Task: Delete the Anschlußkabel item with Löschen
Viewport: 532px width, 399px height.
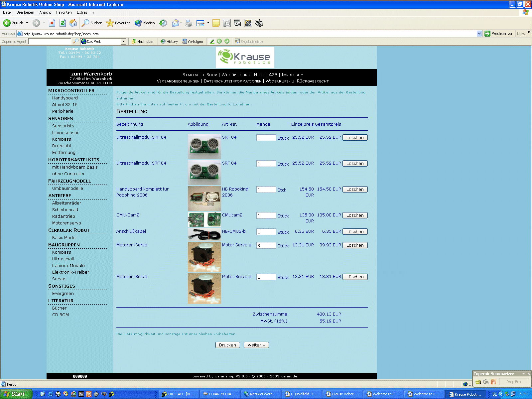Action: 355,231
